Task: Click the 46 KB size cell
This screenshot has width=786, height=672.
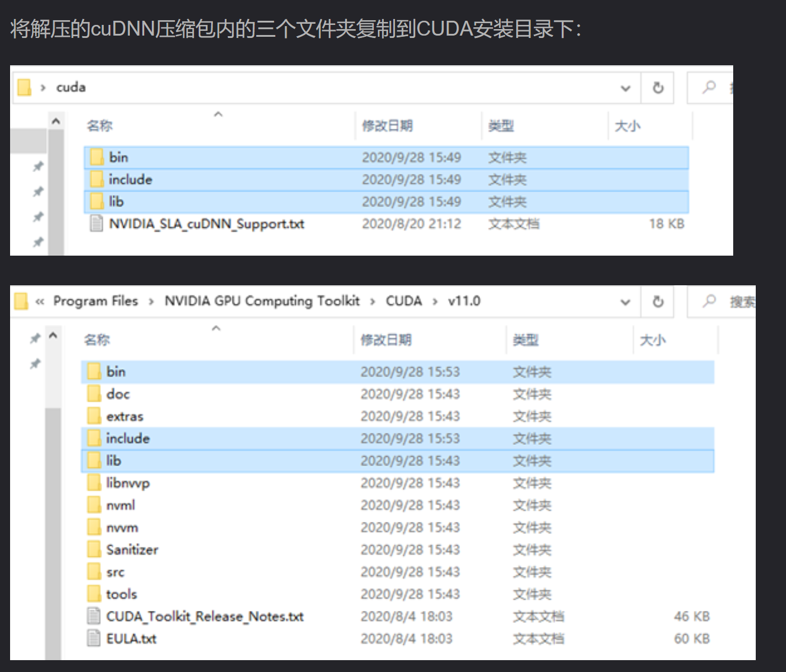Action: 692,616
